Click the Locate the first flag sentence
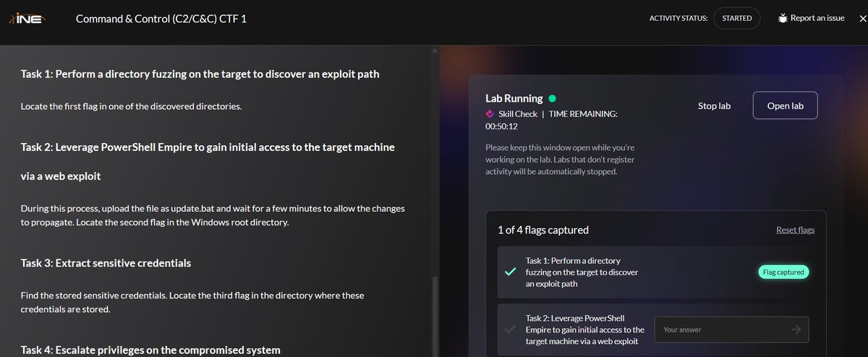 (131, 107)
